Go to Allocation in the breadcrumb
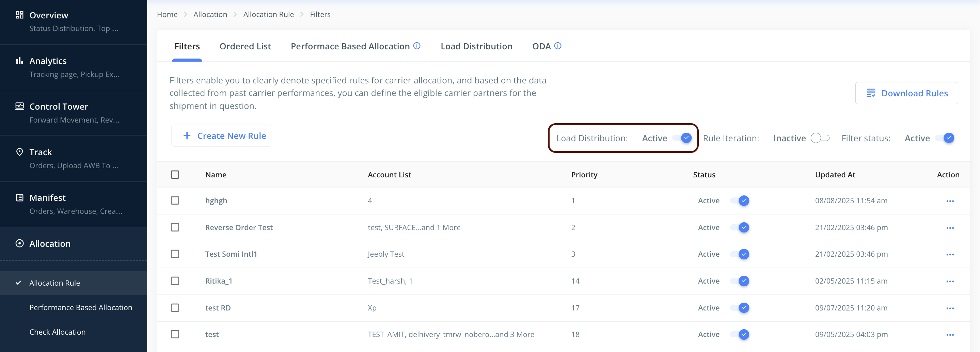 (x=210, y=14)
